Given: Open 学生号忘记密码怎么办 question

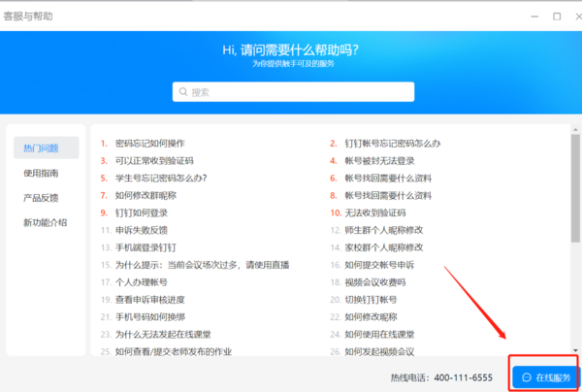Looking at the screenshot, I should (x=160, y=178).
